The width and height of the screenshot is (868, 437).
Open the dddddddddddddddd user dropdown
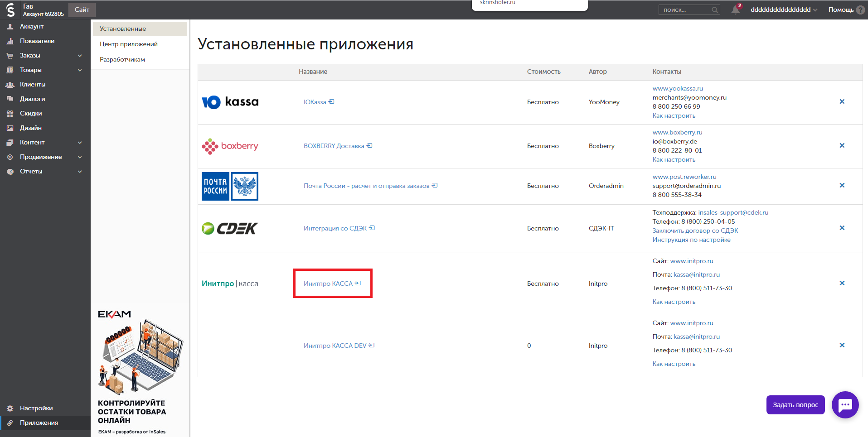click(784, 10)
